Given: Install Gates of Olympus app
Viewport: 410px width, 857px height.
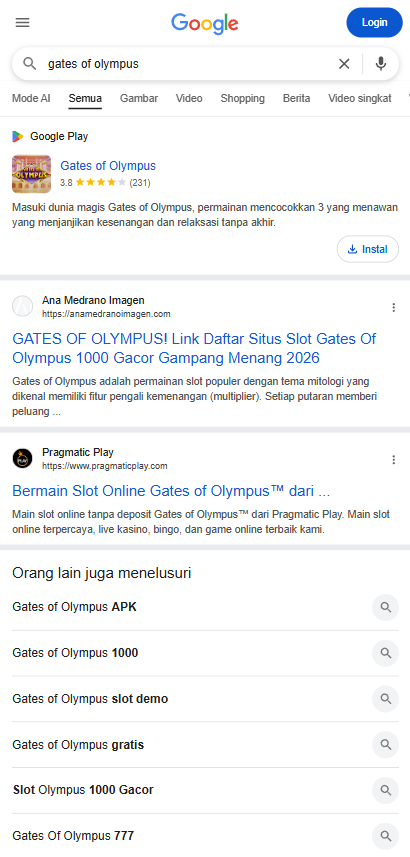Looking at the screenshot, I should tap(368, 249).
